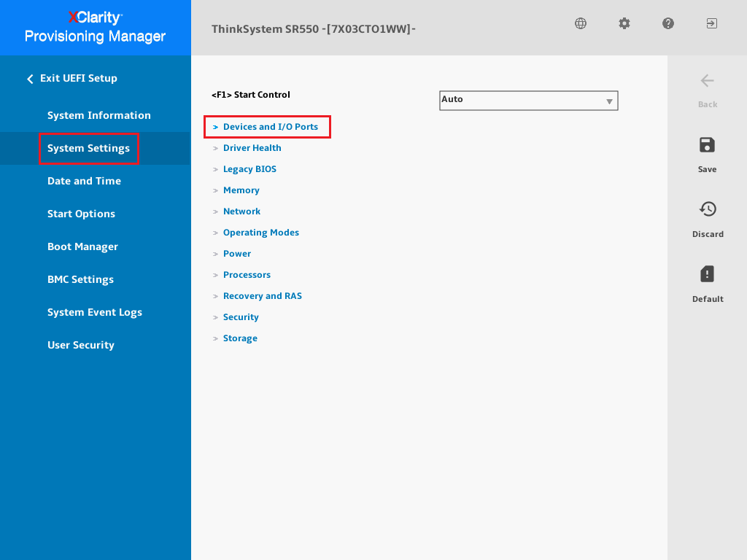747x560 pixels.
Task: Select Boot Manager in sidebar
Action: click(82, 246)
